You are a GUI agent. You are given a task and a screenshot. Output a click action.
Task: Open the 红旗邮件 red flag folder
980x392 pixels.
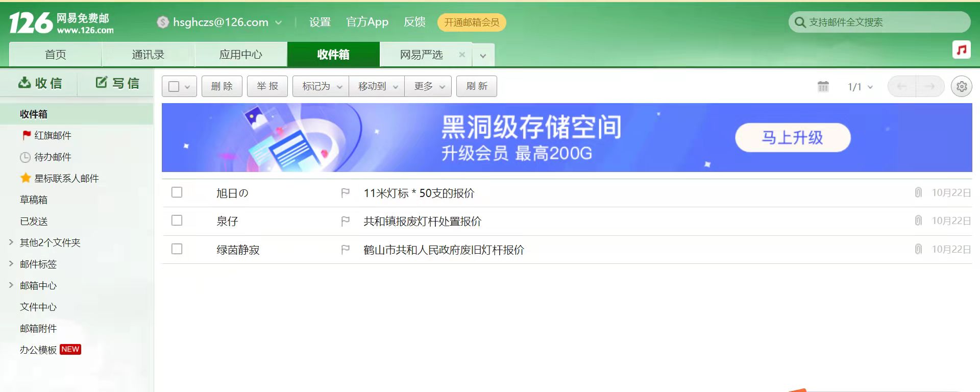click(52, 135)
